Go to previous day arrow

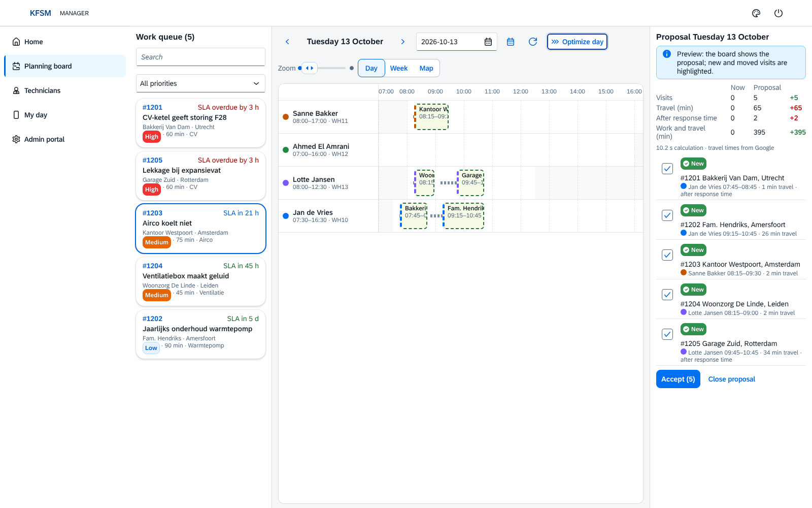(x=287, y=42)
